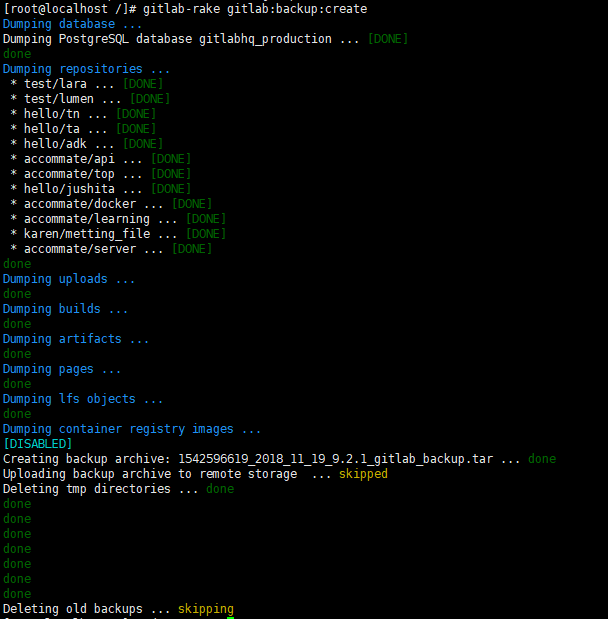Click [DONE] beside accommate/server
Image resolution: width=608 pixels, height=619 pixels.
[192, 249]
